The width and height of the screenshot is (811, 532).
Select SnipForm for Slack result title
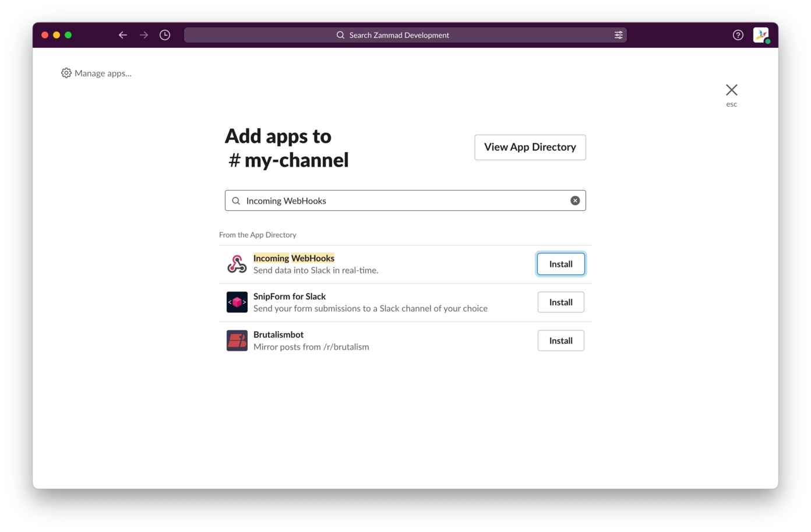click(290, 297)
